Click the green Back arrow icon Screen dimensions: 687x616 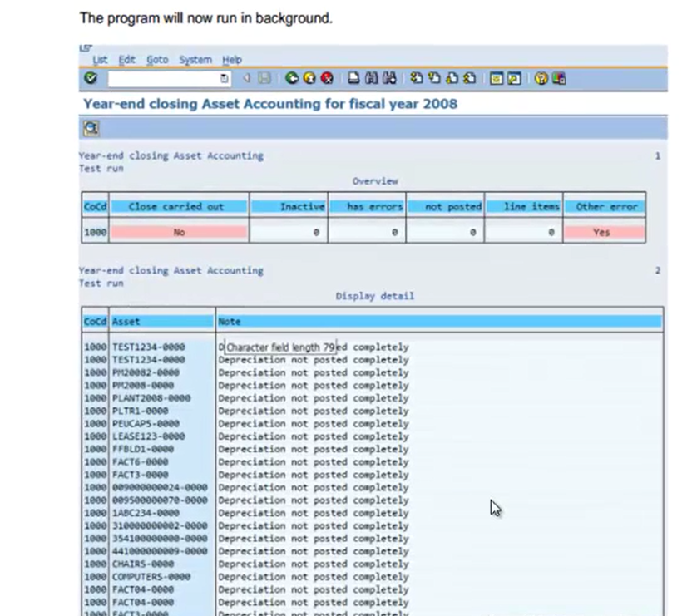[x=292, y=78]
